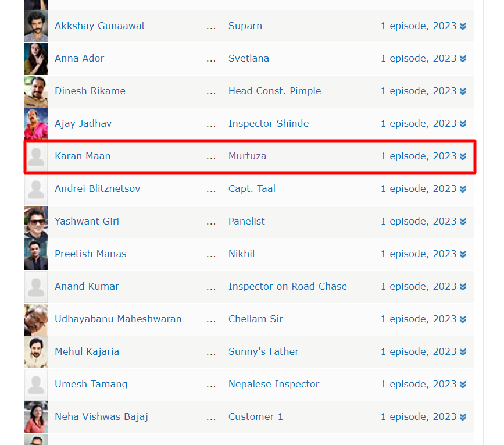Open Akkshay Gunaawat's headshot thumbnail
Screen dimensions: 504x445
pos(36,26)
